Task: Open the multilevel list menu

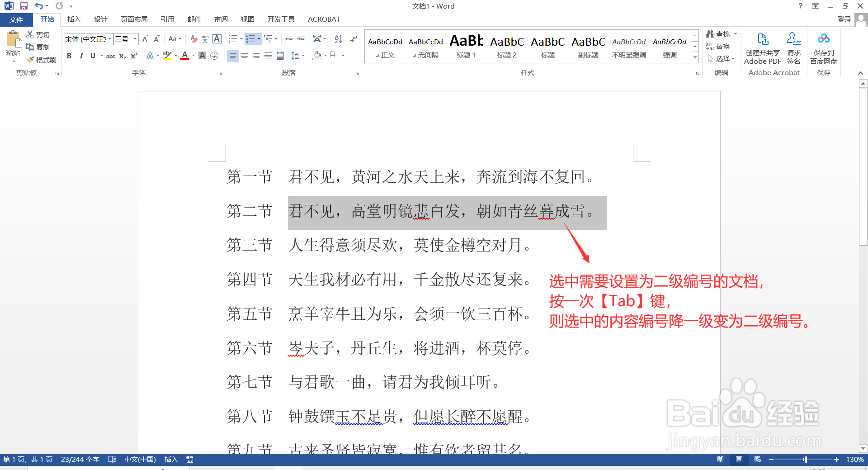Action: click(270, 39)
